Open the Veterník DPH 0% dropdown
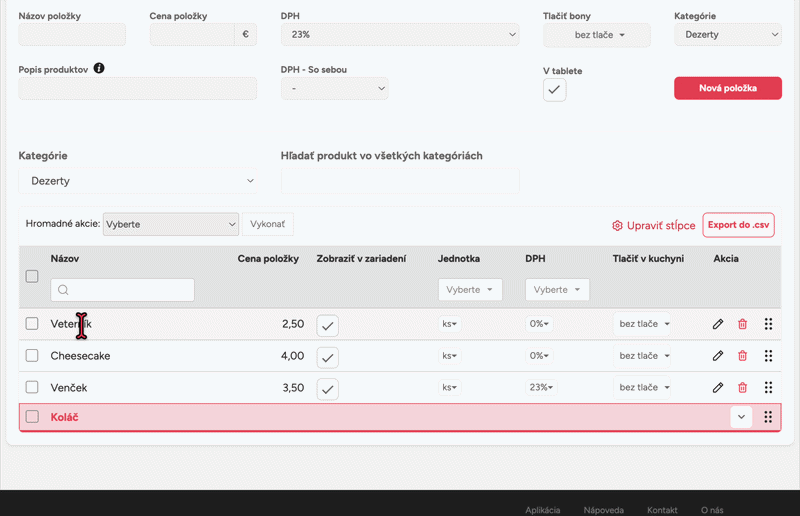 point(539,324)
